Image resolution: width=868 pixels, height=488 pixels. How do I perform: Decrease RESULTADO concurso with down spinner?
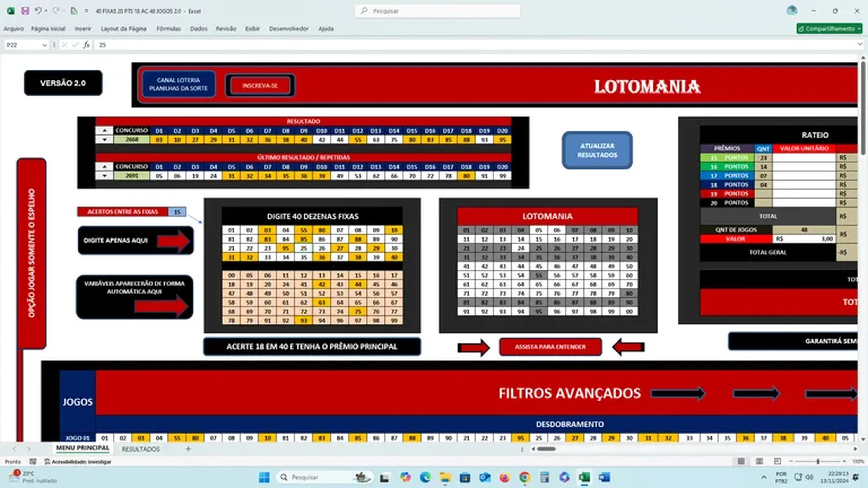(104, 139)
